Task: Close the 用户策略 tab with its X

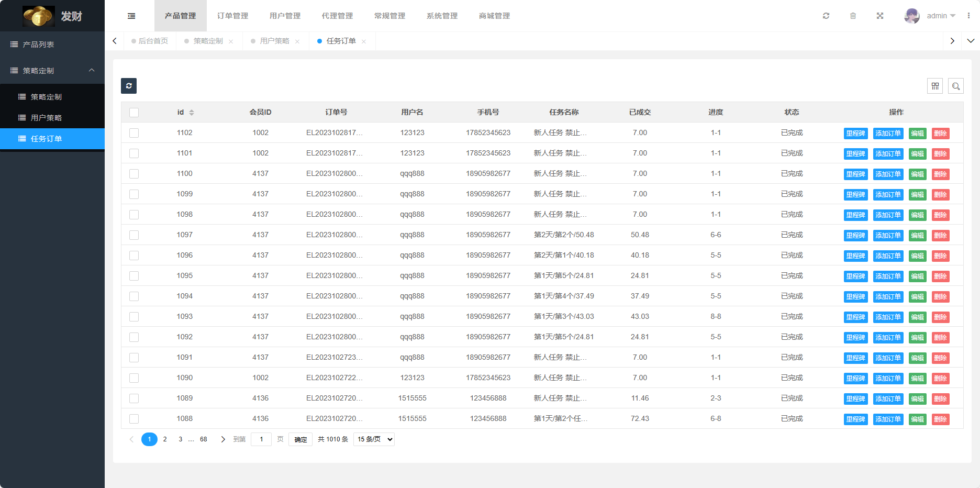Action: [x=297, y=41]
